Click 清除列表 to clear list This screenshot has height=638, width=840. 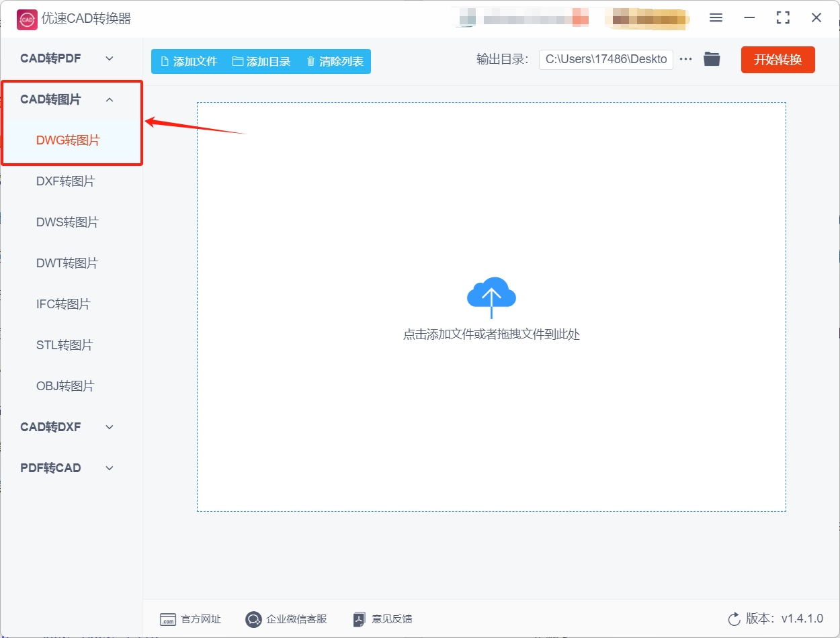pyautogui.click(x=335, y=61)
